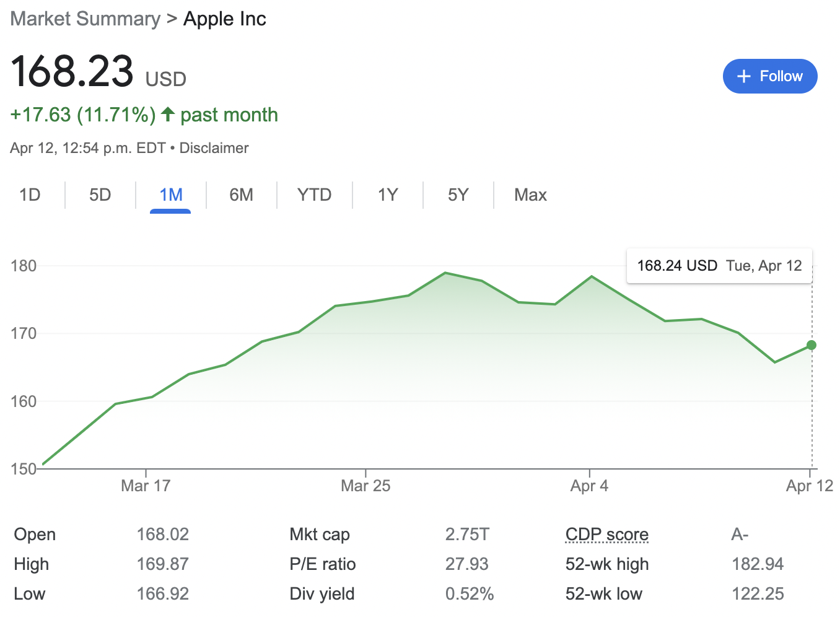Click the 168.24 USD price tooltip
Image resolution: width=840 pixels, height=617 pixels.
click(x=719, y=266)
